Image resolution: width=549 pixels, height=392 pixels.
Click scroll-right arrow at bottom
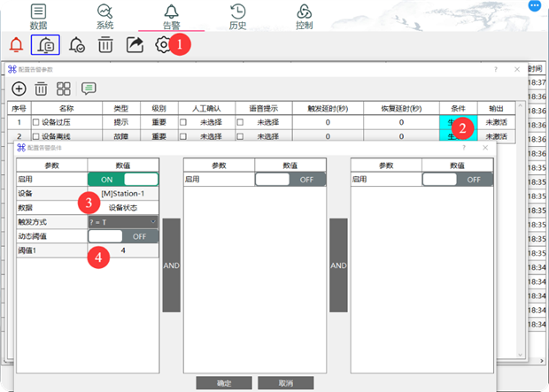coord(542,361)
